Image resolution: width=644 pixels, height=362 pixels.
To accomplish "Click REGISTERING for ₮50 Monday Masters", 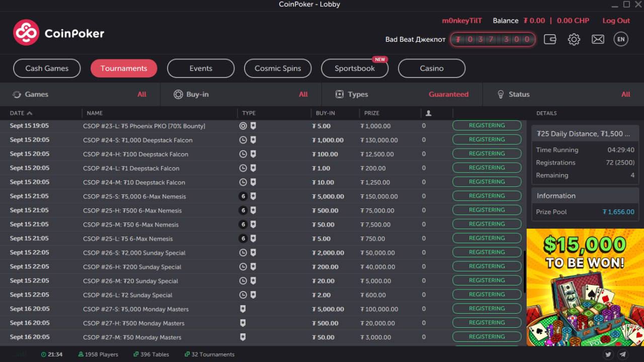I will [487, 337].
